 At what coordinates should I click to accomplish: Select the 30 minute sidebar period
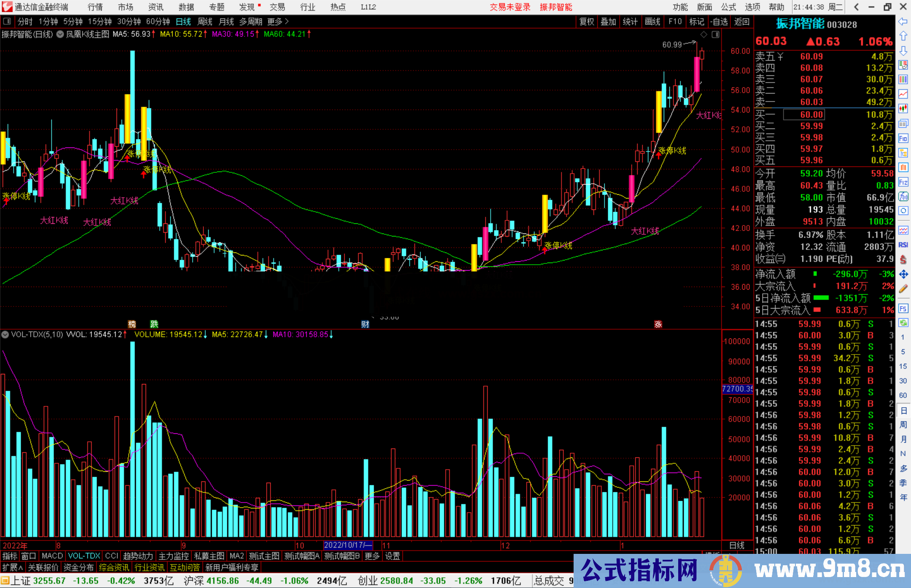[903, 381]
